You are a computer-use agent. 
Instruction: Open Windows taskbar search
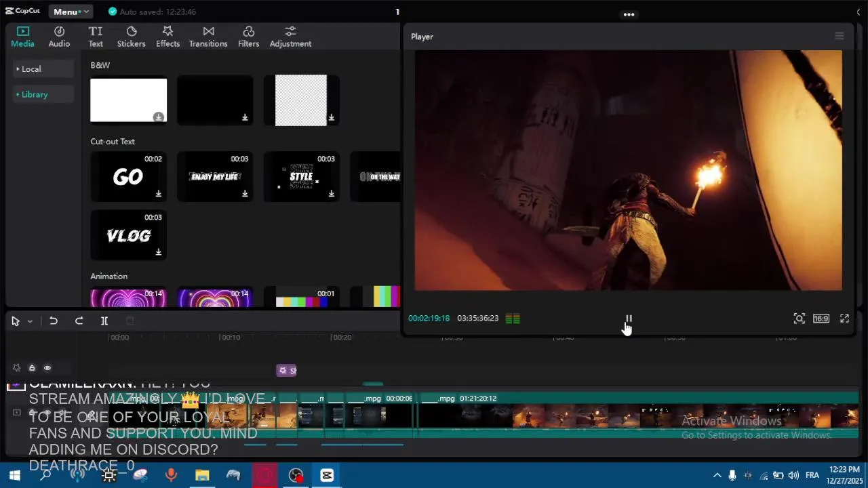(45, 475)
